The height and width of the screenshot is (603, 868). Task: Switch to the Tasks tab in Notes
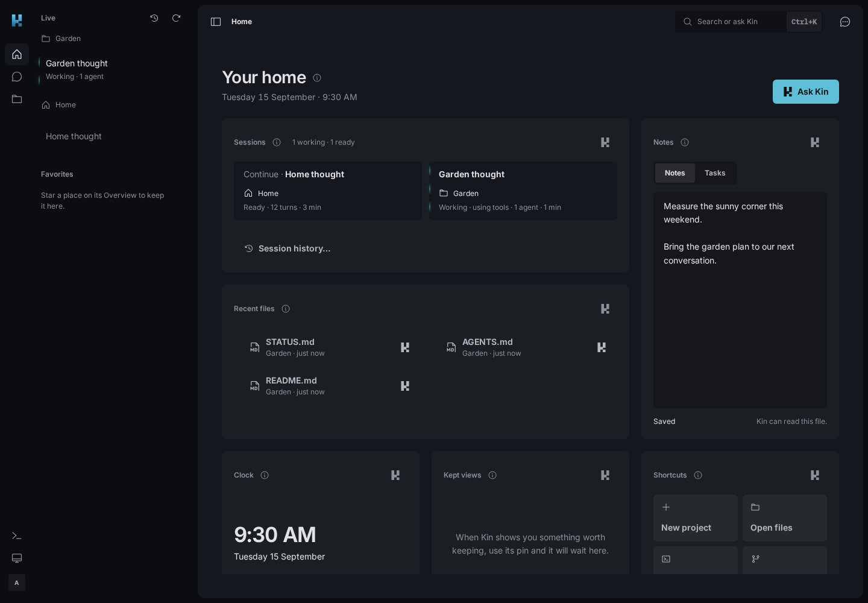[x=715, y=173]
